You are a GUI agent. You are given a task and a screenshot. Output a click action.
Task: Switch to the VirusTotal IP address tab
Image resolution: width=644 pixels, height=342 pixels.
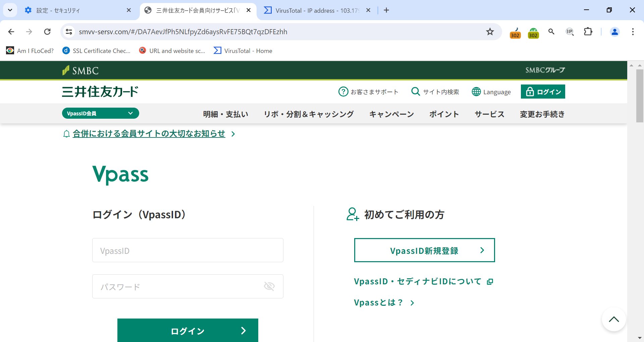click(312, 10)
